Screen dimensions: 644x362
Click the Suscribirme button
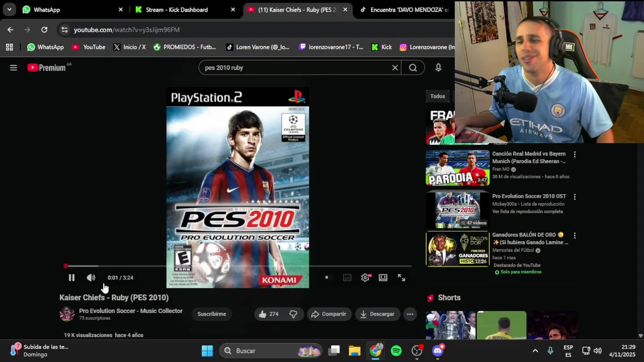212,314
